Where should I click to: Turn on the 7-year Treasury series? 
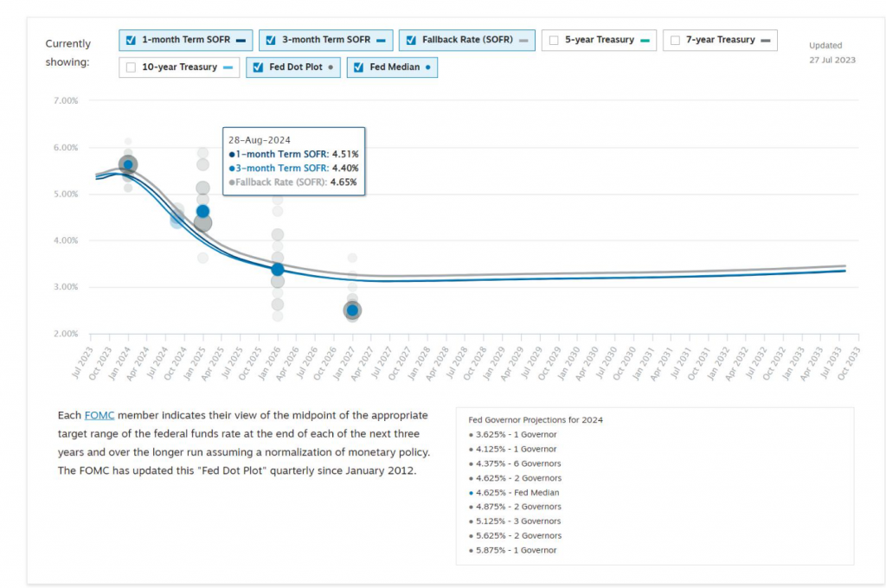pos(675,41)
